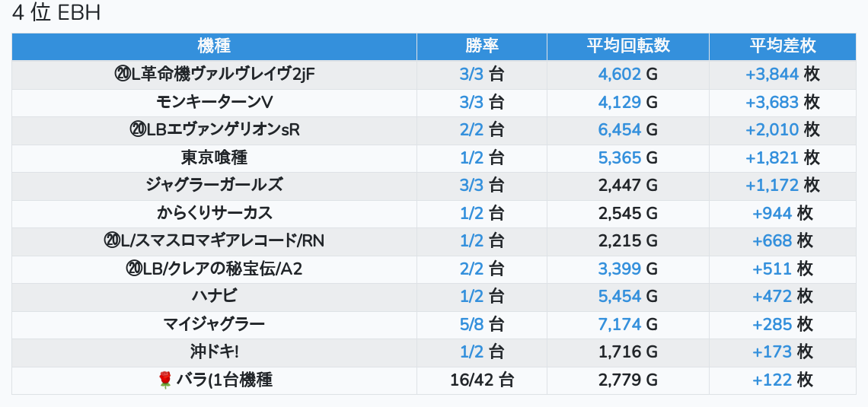
Task: Click the ⑳ icon beside L革命機ヴァルヴレイヴ2jF
Action: pyautogui.click(x=122, y=75)
